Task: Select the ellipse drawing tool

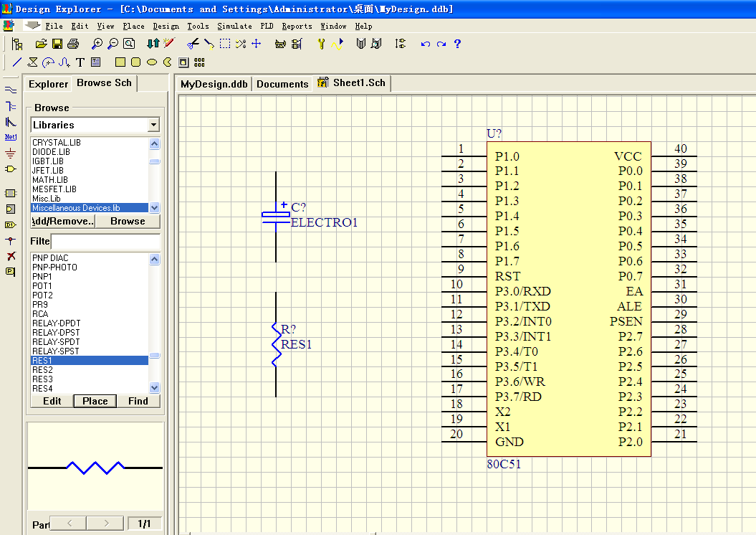Action: (x=152, y=62)
